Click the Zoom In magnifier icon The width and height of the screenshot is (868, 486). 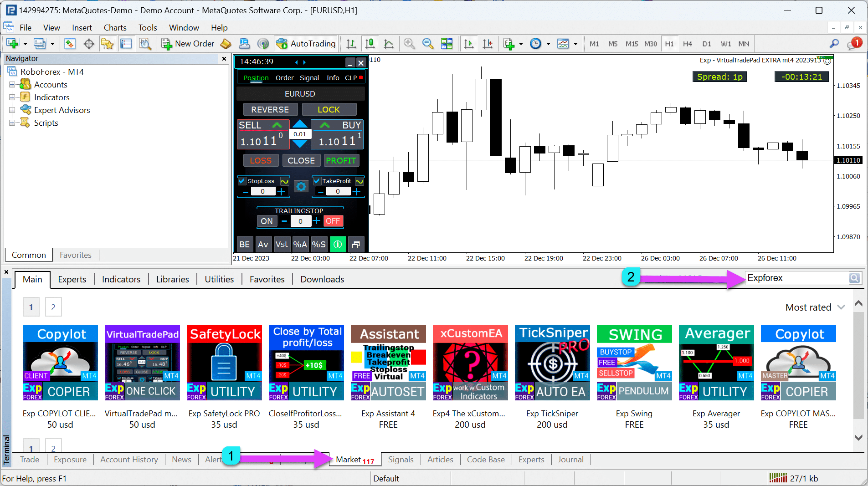[x=409, y=44]
